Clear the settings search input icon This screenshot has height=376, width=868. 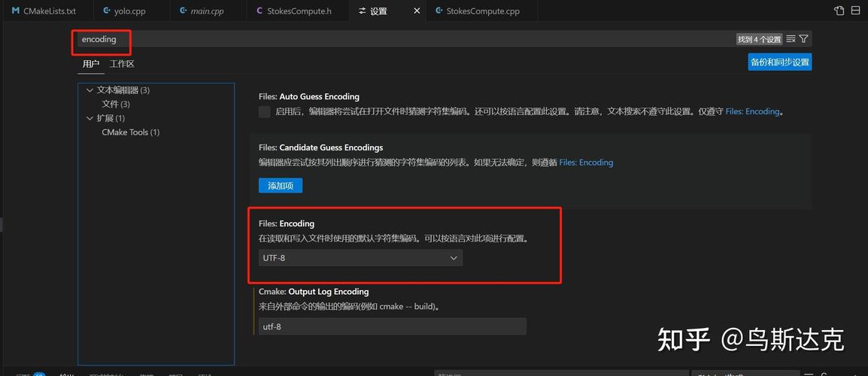[x=791, y=39]
